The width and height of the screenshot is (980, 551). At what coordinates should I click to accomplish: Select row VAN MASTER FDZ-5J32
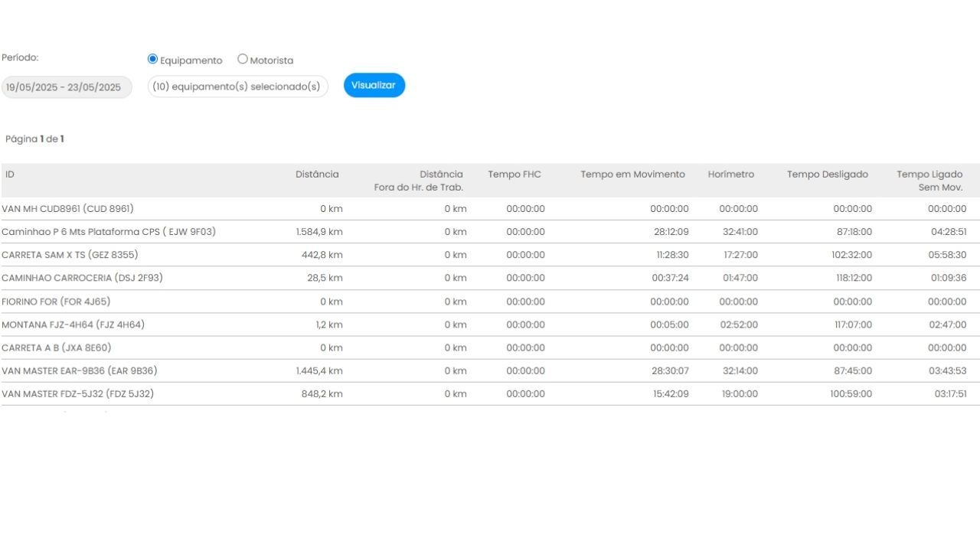(490, 393)
